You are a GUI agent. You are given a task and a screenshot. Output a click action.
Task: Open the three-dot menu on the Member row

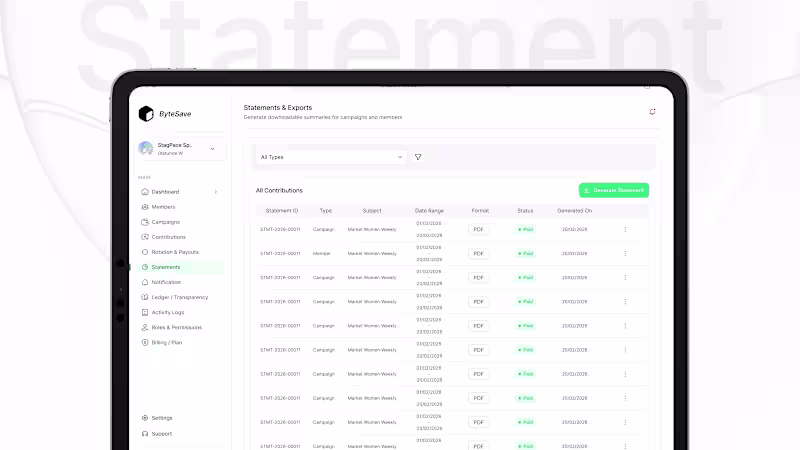[625, 254]
